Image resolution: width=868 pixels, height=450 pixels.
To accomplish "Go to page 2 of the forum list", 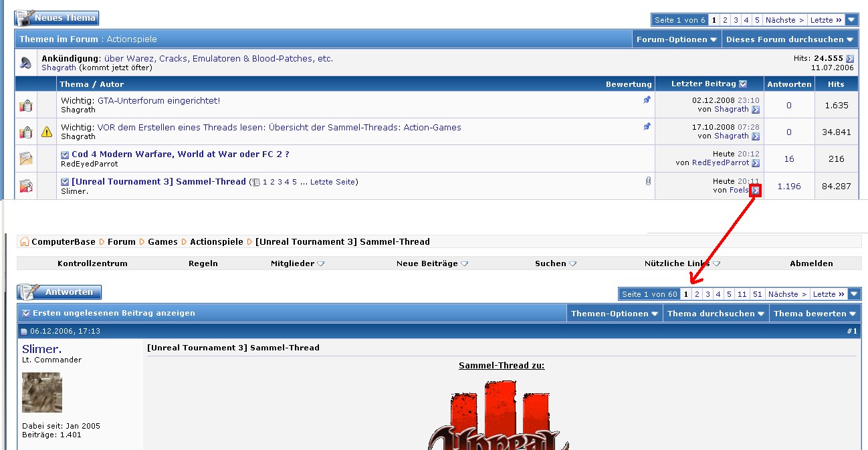I will (x=725, y=20).
